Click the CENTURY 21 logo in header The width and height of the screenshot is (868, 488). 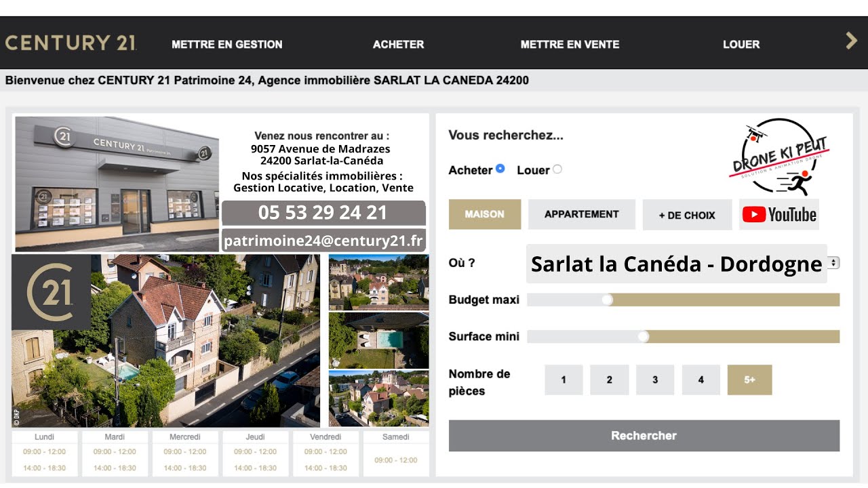click(71, 43)
